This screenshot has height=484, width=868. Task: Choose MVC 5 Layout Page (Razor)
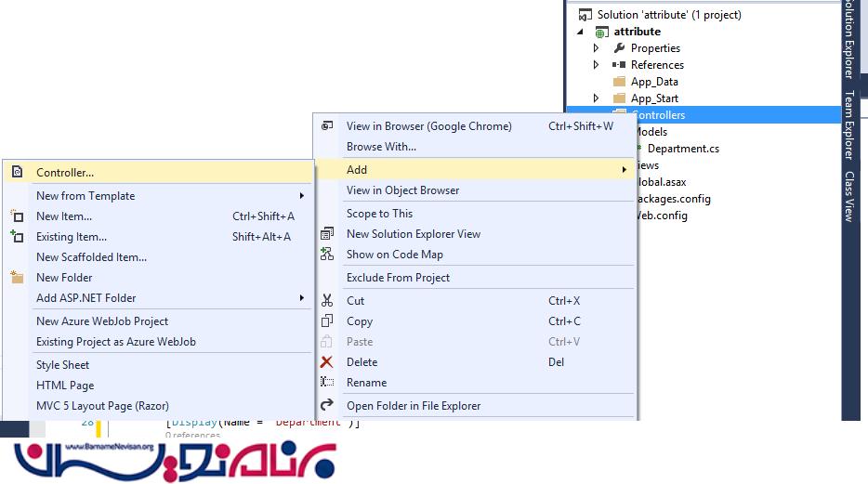(x=102, y=406)
